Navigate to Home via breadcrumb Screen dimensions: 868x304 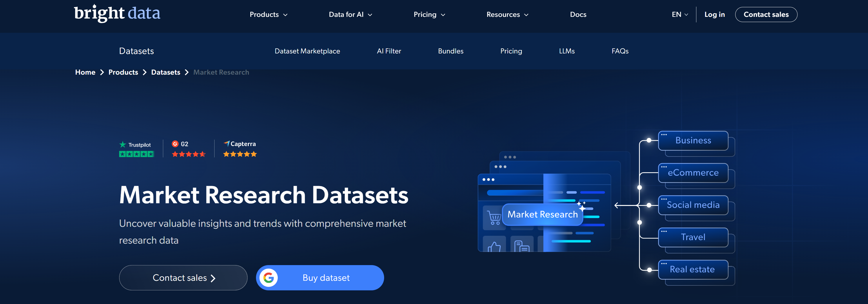click(85, 72)
